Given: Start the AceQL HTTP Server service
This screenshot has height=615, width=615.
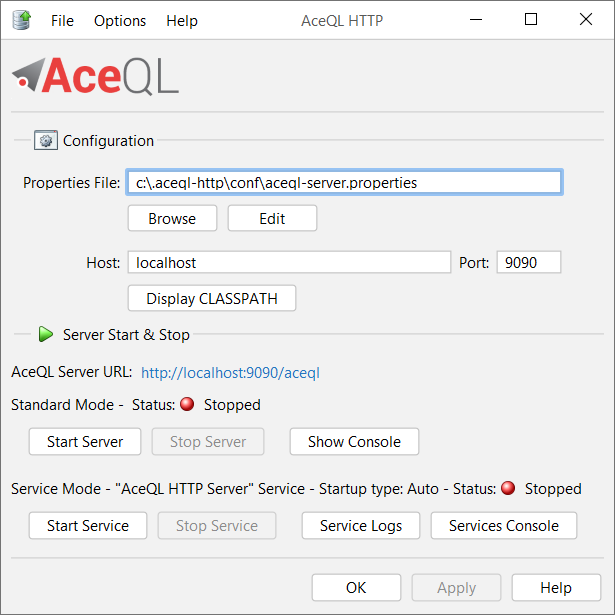Looking at the screenshot, I should pyautogui.click(x=88, y=526).
